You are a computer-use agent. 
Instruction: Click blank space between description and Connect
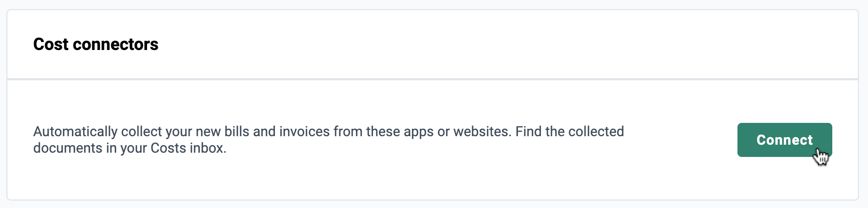[681, 140]
